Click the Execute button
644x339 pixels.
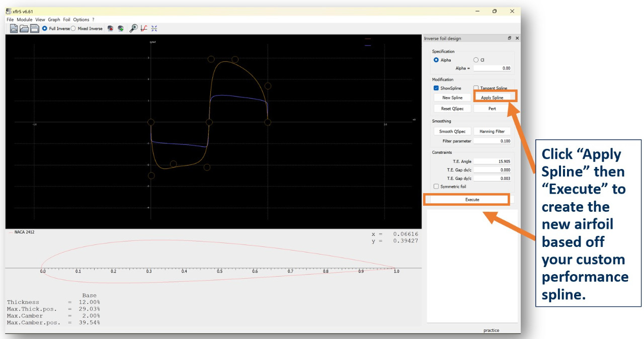471,200
